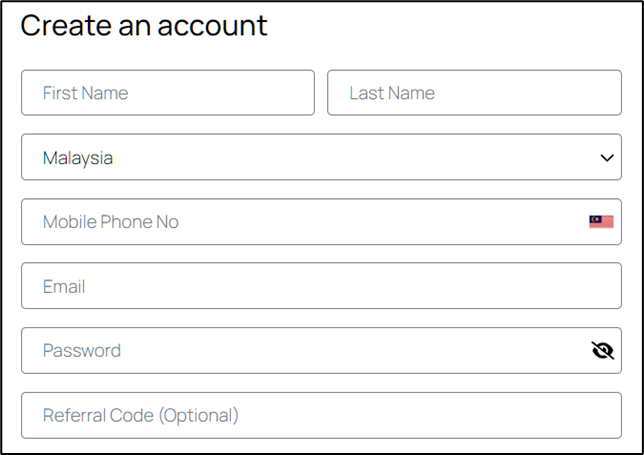The image size is (644, 455).
Task: Click into the Email field
Action: (320, 286)
